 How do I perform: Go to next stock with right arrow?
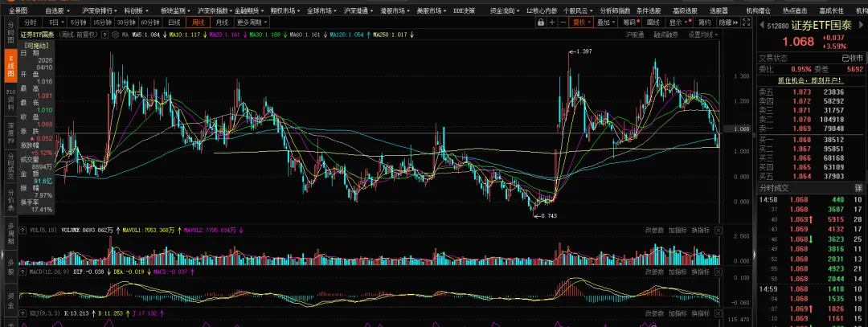click(860, 26)
